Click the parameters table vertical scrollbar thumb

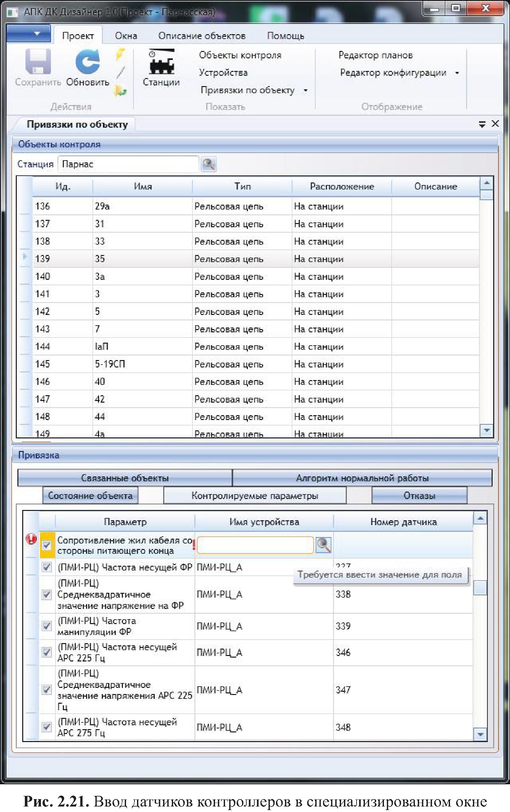coord(480,588)
